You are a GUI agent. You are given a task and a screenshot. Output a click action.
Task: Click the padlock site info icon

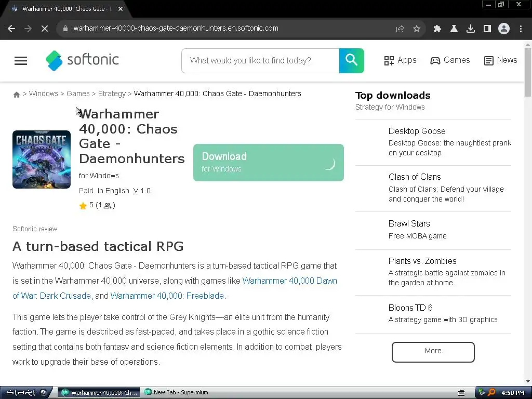(x=65, y=29)
